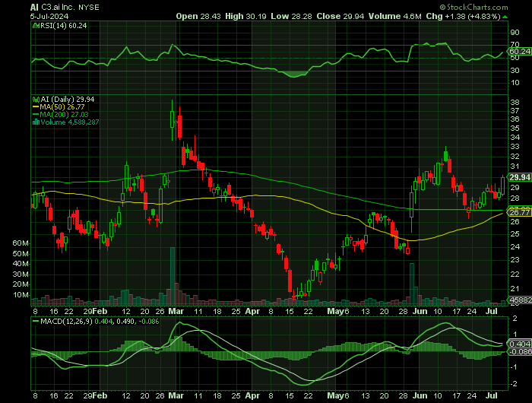
Task: Select the 'Open 28.43' header value
Action: pyautogui.click(x=198, y=16)
